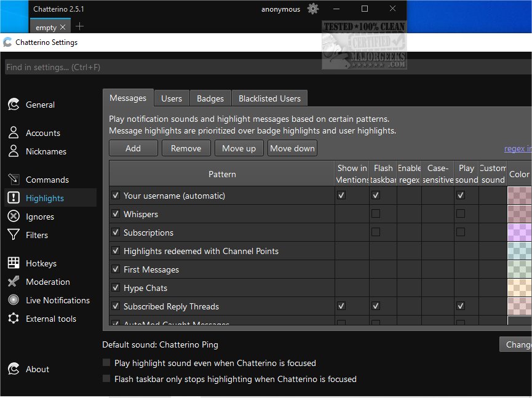Select the empty tab in Chatterino
The width and height of the screenshot is (532, 398).
tap(46, 28)
